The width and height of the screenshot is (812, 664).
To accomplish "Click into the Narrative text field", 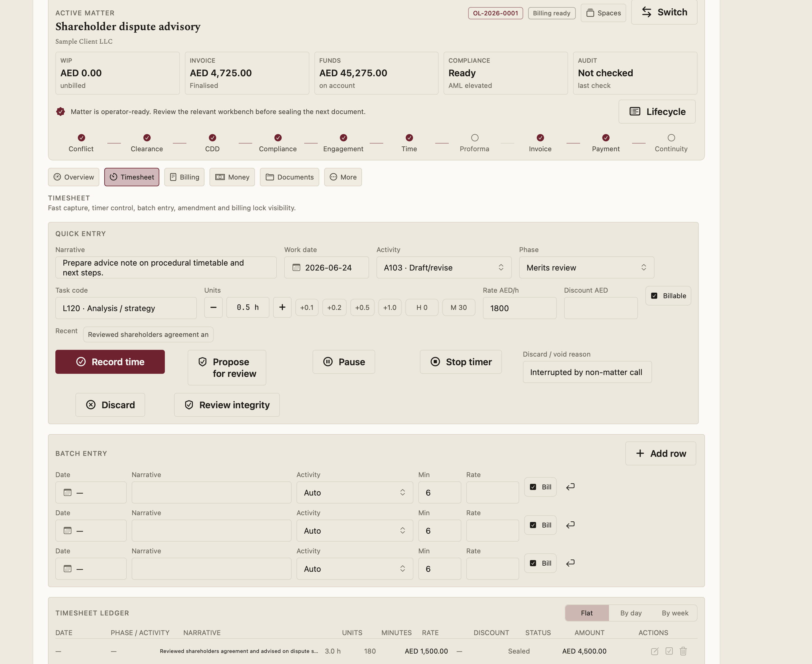I will (166, 268).
